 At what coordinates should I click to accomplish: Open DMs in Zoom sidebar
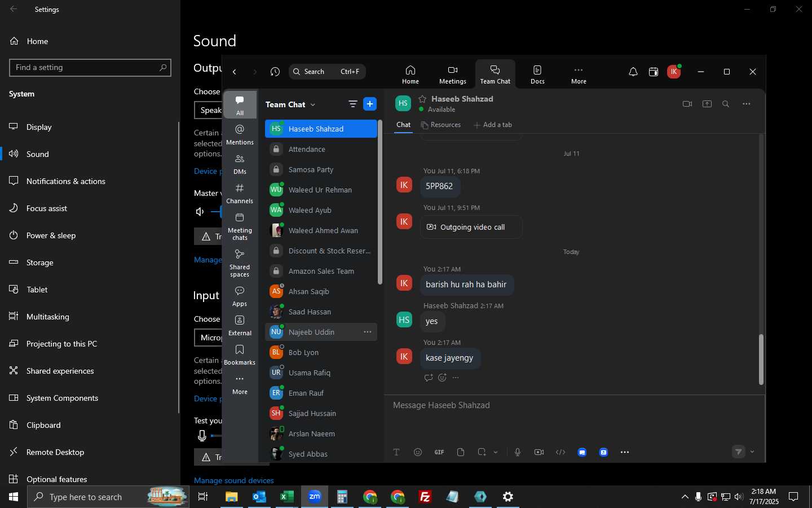[x=240, y=164]
